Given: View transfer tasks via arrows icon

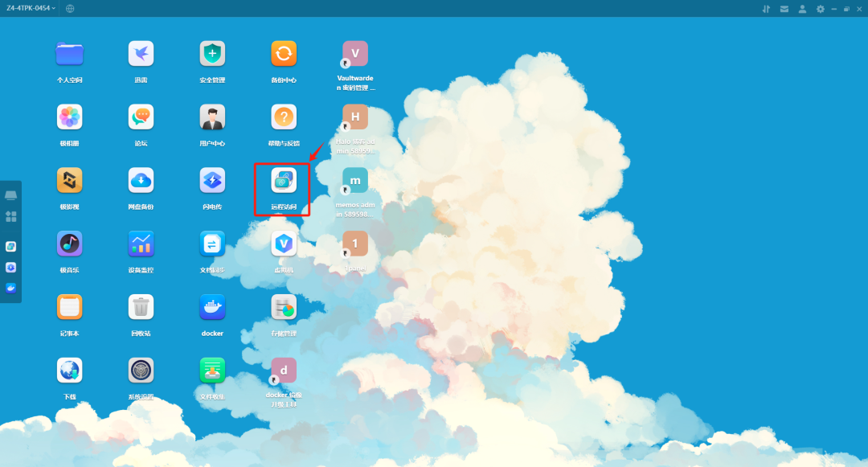Looking at the screenshot, I should (x=766, y=9).
